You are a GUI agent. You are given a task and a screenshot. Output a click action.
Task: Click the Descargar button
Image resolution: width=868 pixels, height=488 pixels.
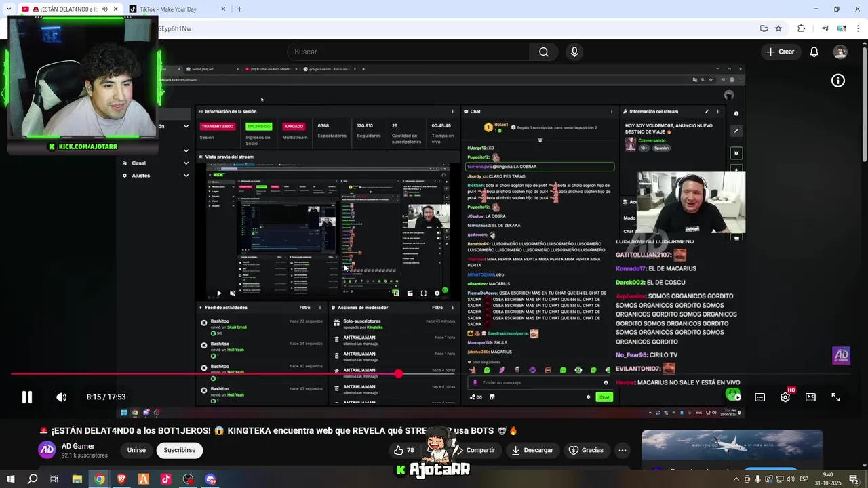click(532, 450)
